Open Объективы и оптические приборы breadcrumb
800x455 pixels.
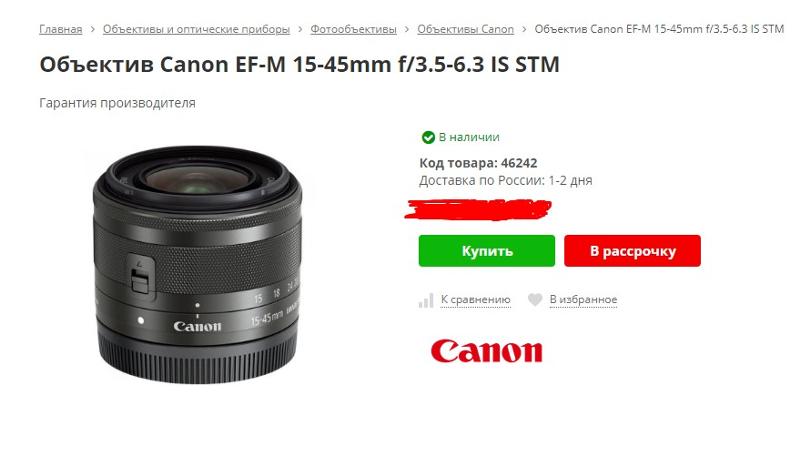tap(196, 30)
